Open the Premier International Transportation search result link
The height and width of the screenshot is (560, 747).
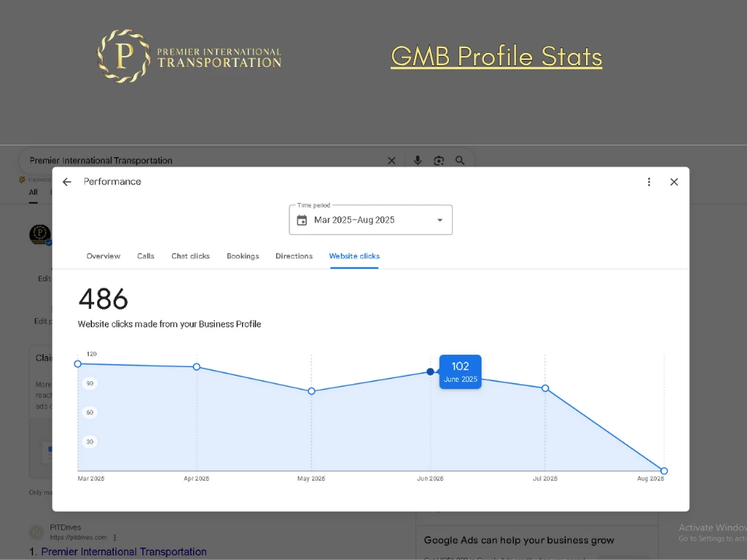click(124, 551)
